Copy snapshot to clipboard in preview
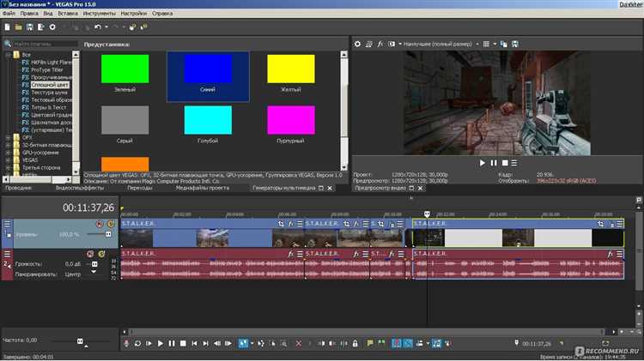The height and width of the screenshot is (361, 644). (503, 44)
